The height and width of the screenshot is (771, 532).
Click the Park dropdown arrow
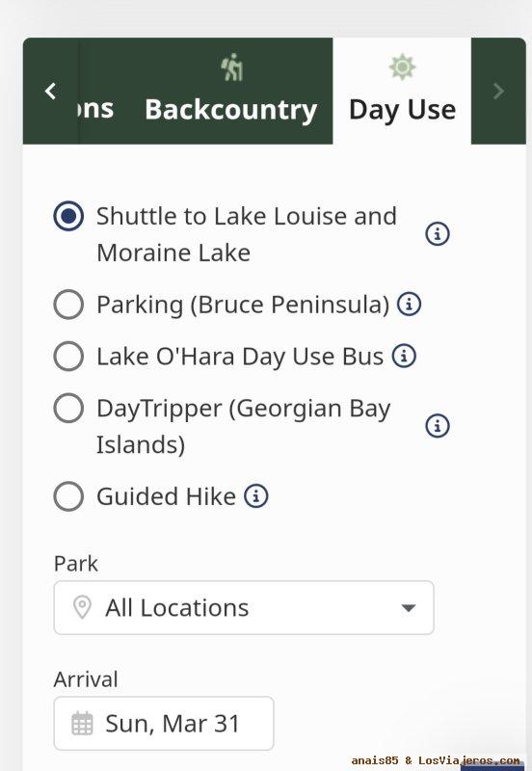pos(408,608)
